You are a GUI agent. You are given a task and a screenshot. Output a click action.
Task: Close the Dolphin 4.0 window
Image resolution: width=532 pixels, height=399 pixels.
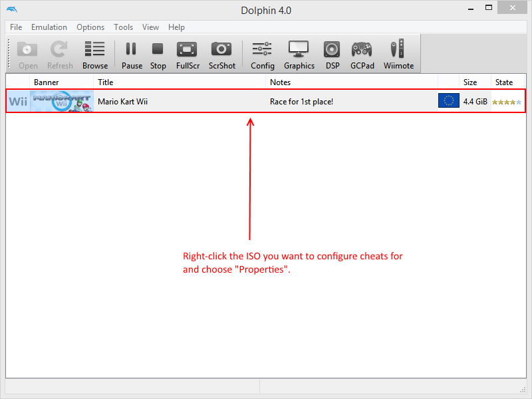[512, 8]
